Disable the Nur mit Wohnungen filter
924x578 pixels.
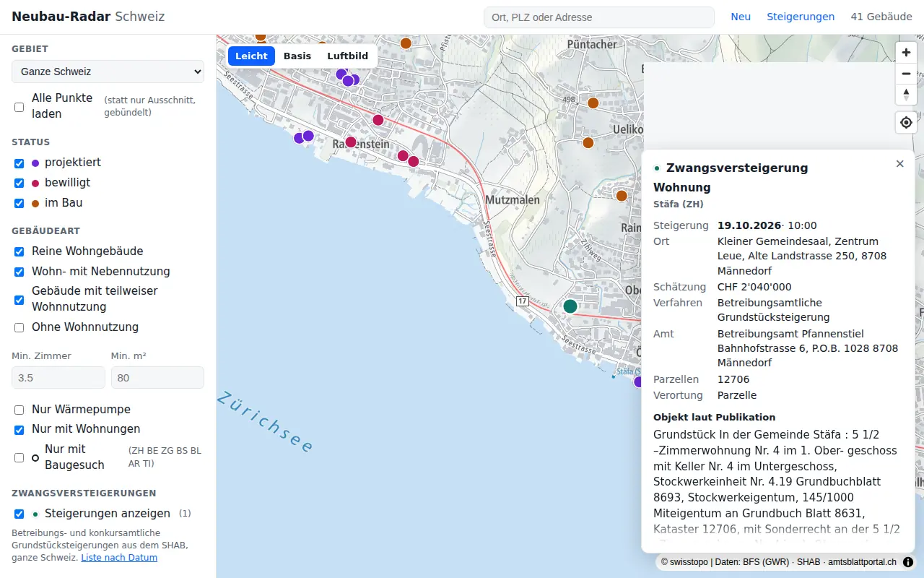(x=19, y=430)
